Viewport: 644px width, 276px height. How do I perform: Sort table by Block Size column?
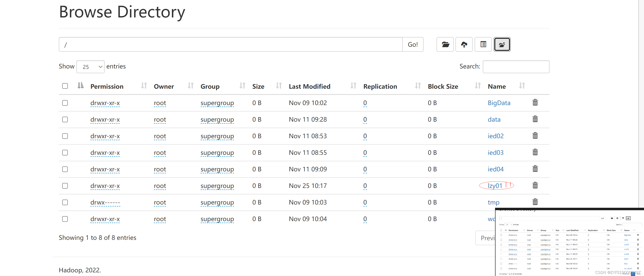(x=443, y=87)
